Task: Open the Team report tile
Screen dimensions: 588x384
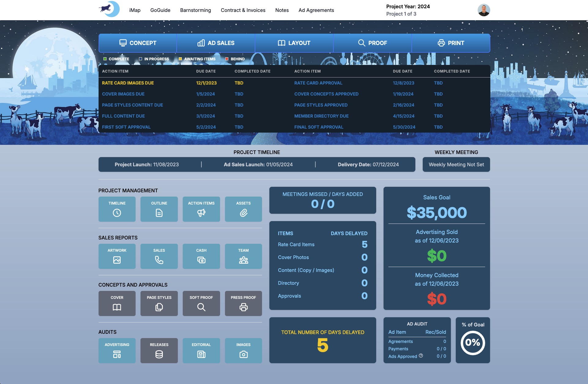Action: [x=243, y=256]
